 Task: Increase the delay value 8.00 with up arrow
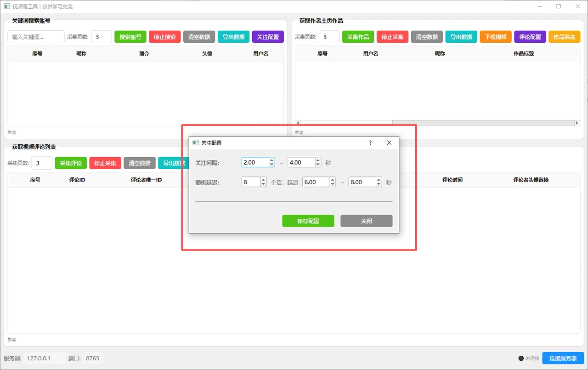coord(379,180)
